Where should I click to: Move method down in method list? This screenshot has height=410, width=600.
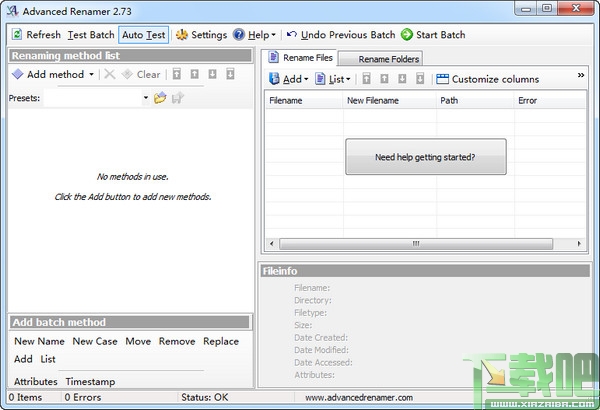pos(212,74)
